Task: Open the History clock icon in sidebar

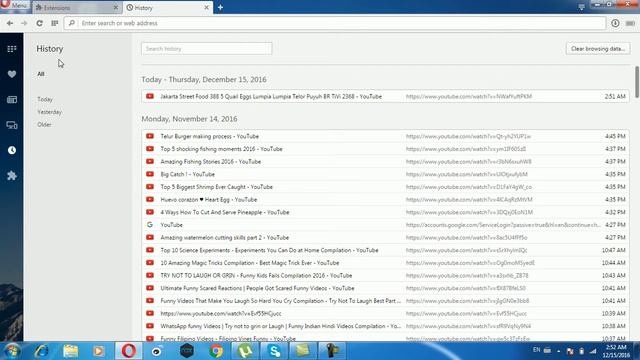Action: pyautogui.click(x=12, y=150)
